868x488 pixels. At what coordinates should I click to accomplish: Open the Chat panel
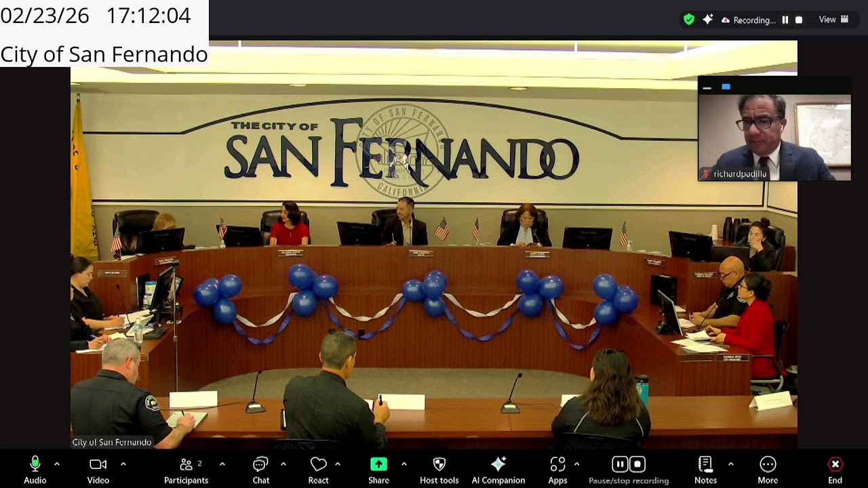pyautogui.click(x=260, y=470)
